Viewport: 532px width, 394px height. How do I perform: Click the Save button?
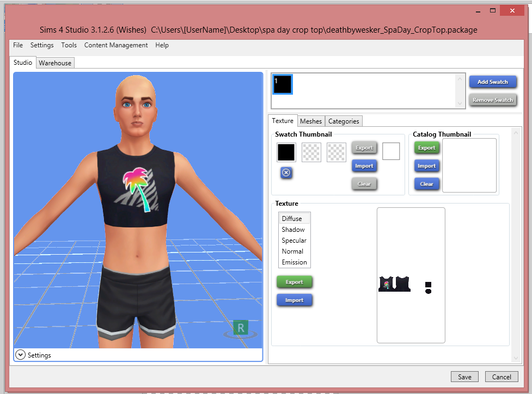[x=464, y=377]
